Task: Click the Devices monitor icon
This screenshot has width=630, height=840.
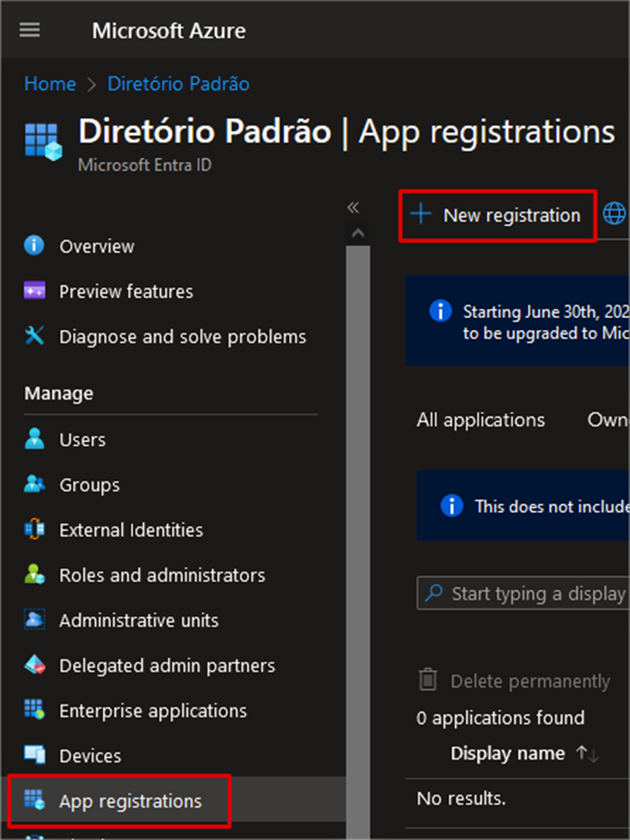Action: [x=34, y=754]
